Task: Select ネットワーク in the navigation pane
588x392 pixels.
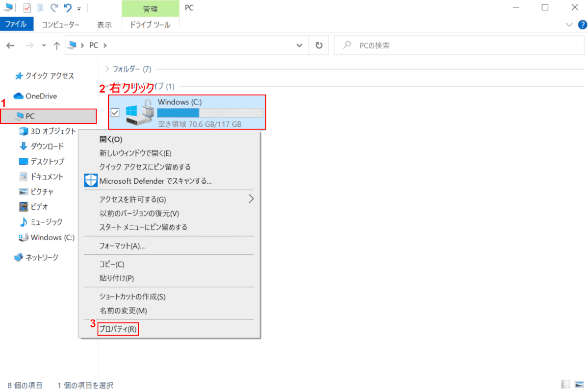Action: [x=36, y=257]
